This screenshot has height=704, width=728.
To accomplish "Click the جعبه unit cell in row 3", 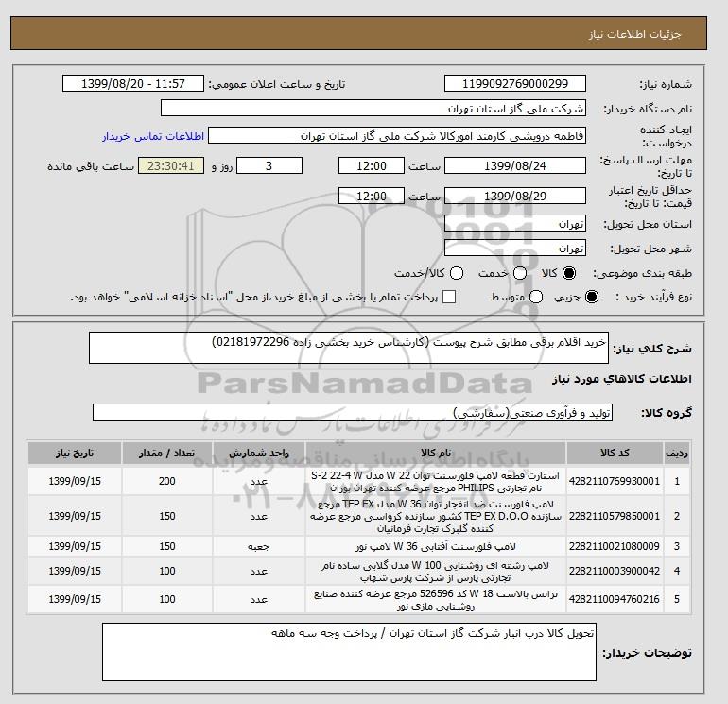I will (x=259, y=547).
